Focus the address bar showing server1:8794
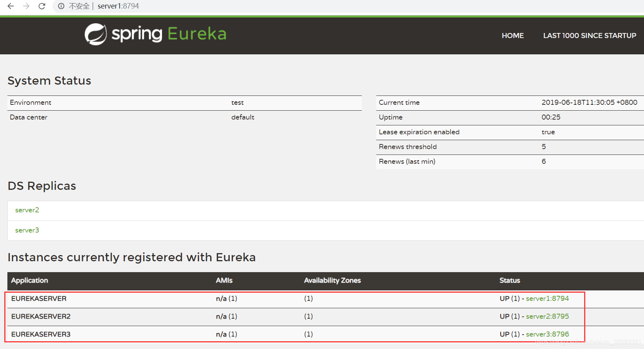Screen dimensions: 644x349 click(118, 6)
